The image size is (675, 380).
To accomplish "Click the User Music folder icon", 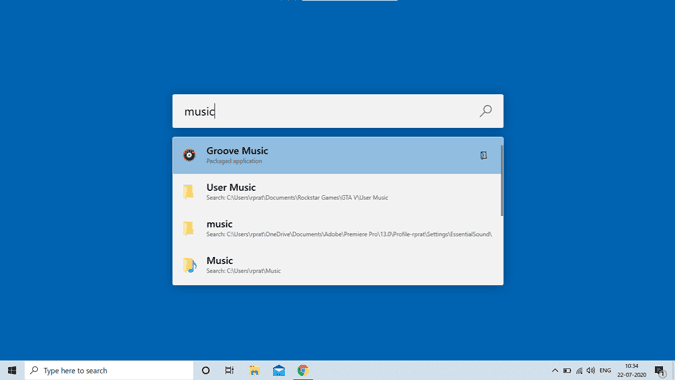I will tap(188, 192).
